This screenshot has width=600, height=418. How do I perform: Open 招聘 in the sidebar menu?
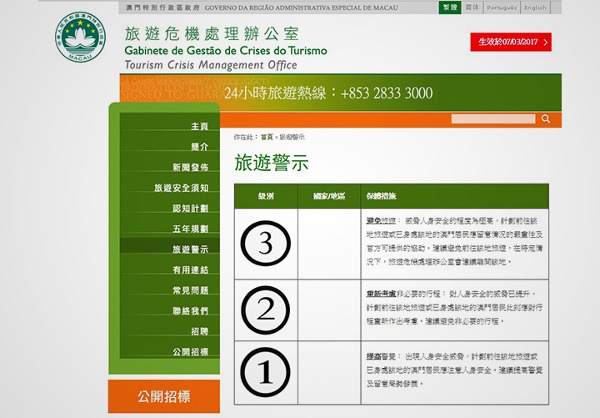(200, 331)
